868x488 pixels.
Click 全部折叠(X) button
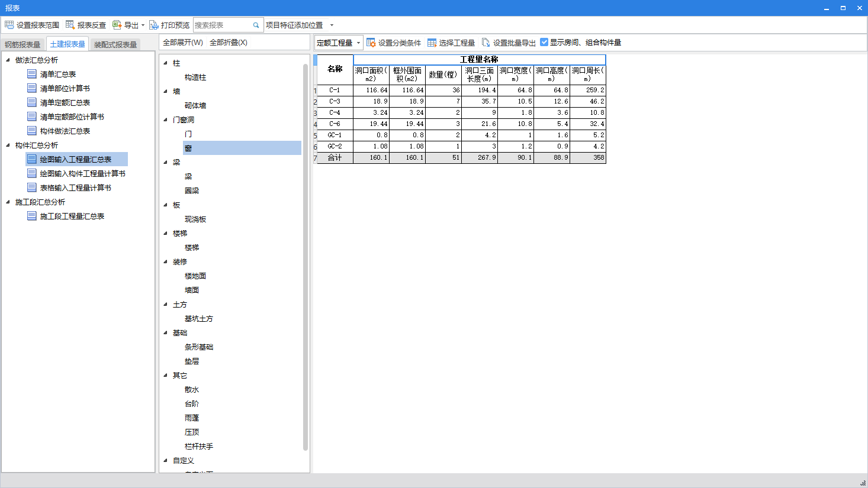click(229, 43)
